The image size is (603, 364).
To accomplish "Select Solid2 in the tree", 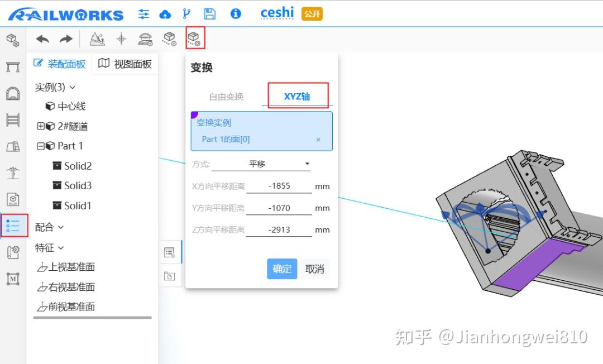I will coord(72,166).
